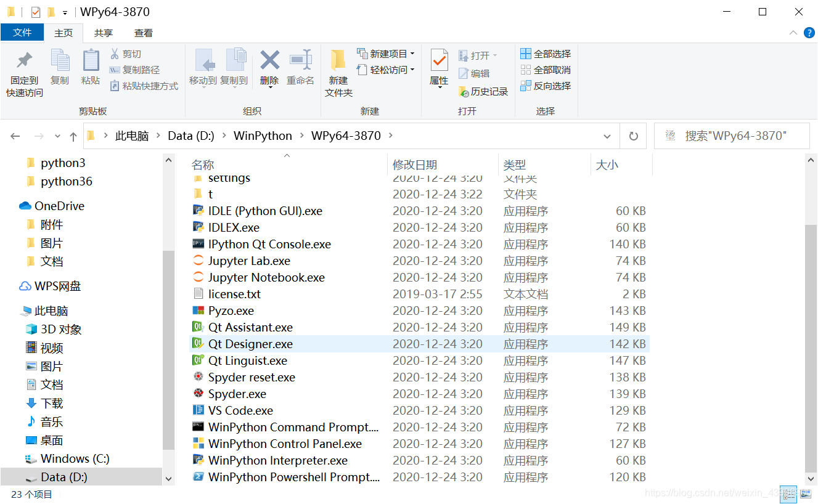Viewport: 818px width, 504px height.
Task: Open the File (文件) tab
Action: pyautogui.click(x=22, y=33)
